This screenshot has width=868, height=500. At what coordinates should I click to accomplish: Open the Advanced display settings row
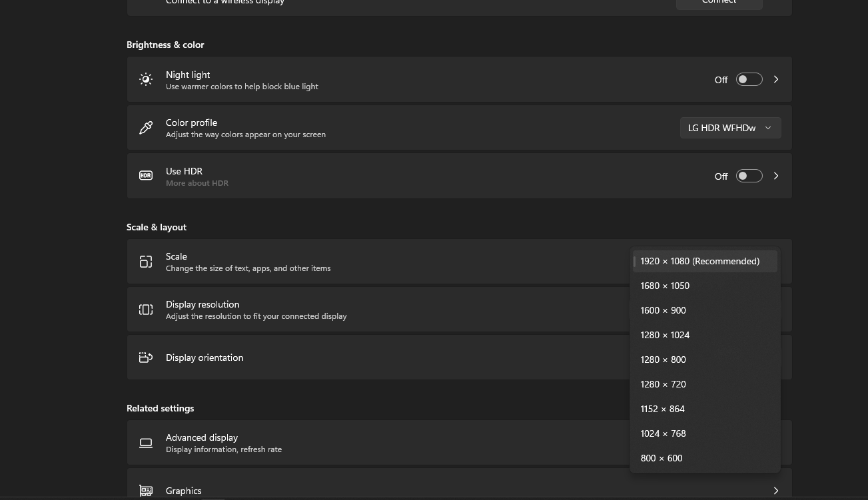459,443
